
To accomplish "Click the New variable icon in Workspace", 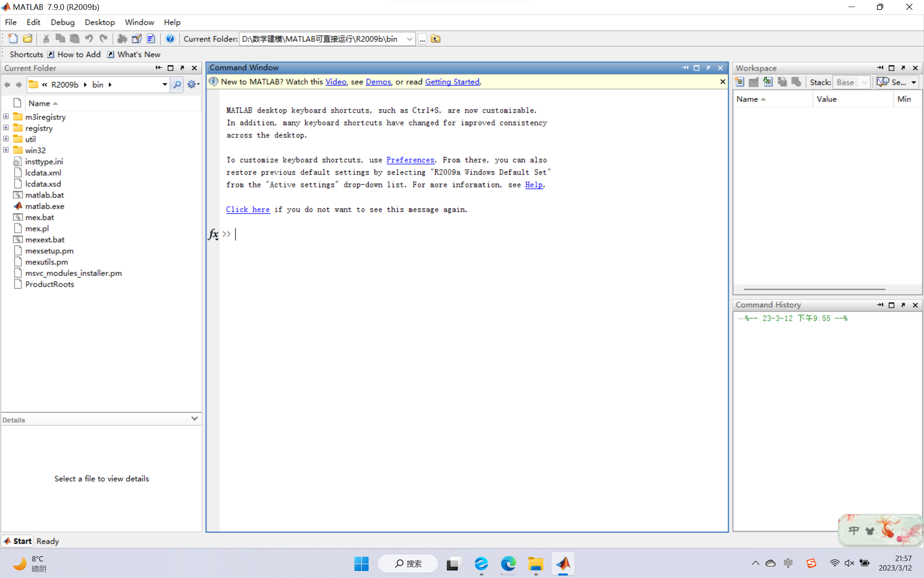I will 740,82.
